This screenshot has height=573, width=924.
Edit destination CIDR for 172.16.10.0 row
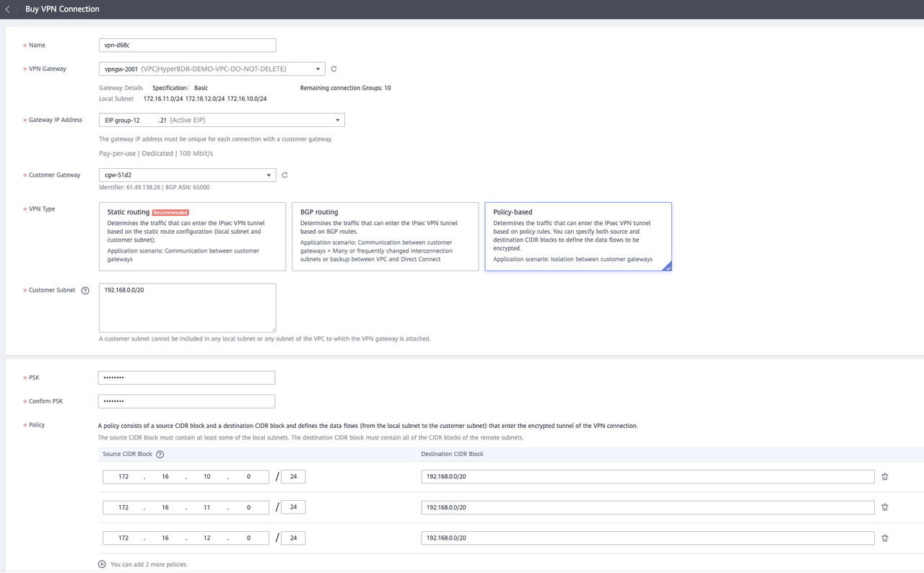[x=648, y=477]
